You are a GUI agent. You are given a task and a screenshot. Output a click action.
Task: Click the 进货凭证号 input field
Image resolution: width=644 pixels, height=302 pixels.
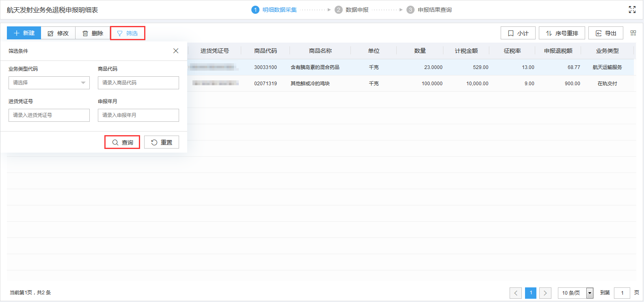[x=49, y=115]
